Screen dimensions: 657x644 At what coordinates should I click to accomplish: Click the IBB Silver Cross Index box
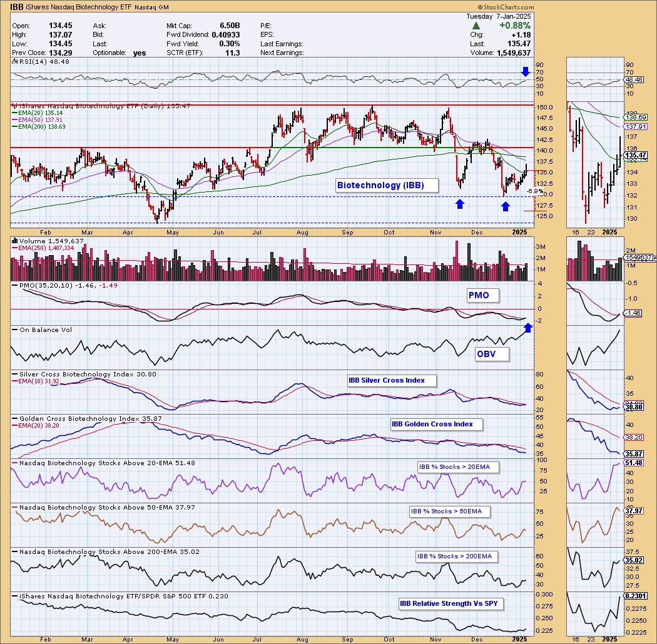pyautogui.click(x=392, y=381)
